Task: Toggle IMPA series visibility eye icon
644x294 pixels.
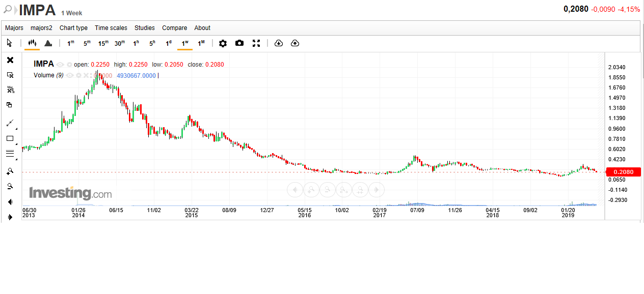Action: pos(60,65)
